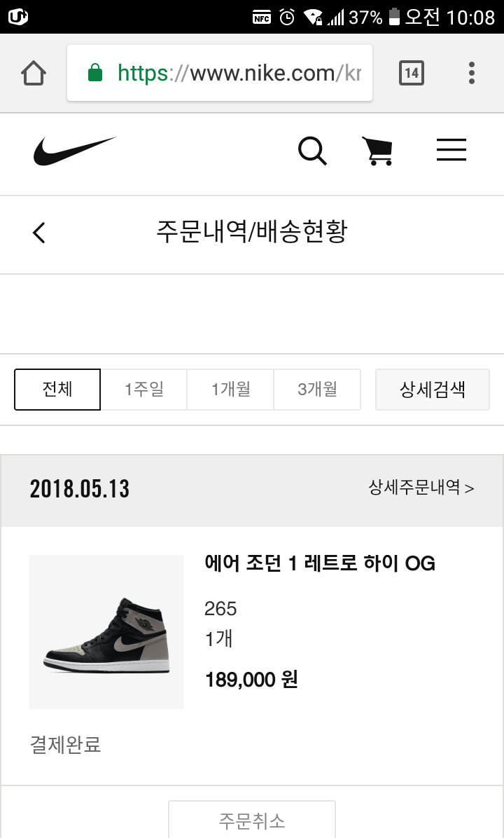Select the 전체 filter tab

[57, 390]
